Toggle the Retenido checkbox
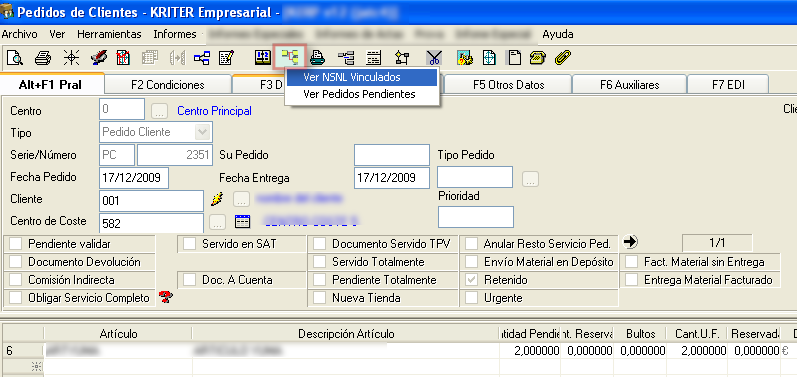Viewport: 797px width, 377px height. coord(472,280)
